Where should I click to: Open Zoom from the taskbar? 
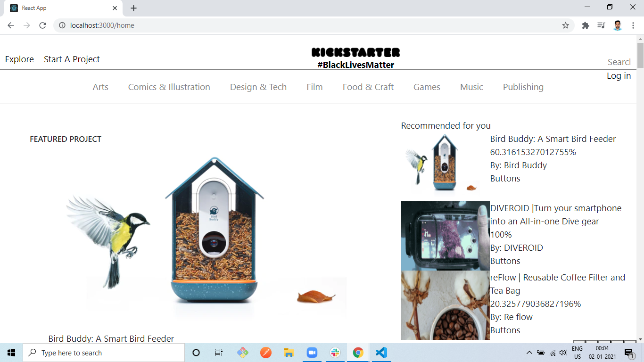(x=312, y=353)
